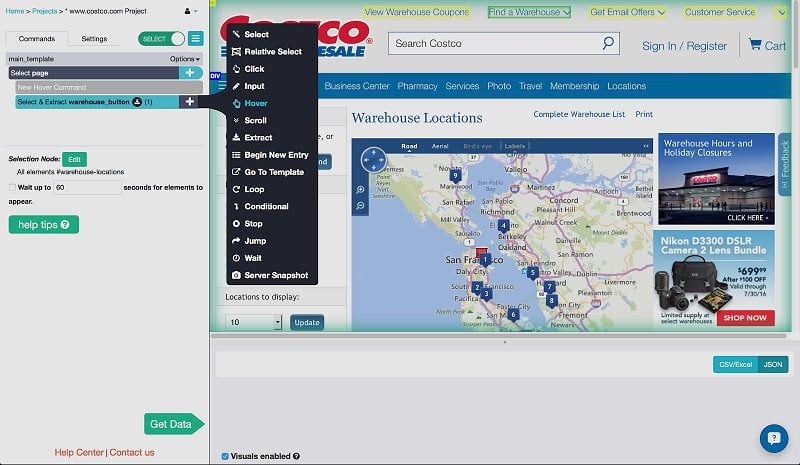
Task: Open the Contact us link
Action: [x=132, y=452]
